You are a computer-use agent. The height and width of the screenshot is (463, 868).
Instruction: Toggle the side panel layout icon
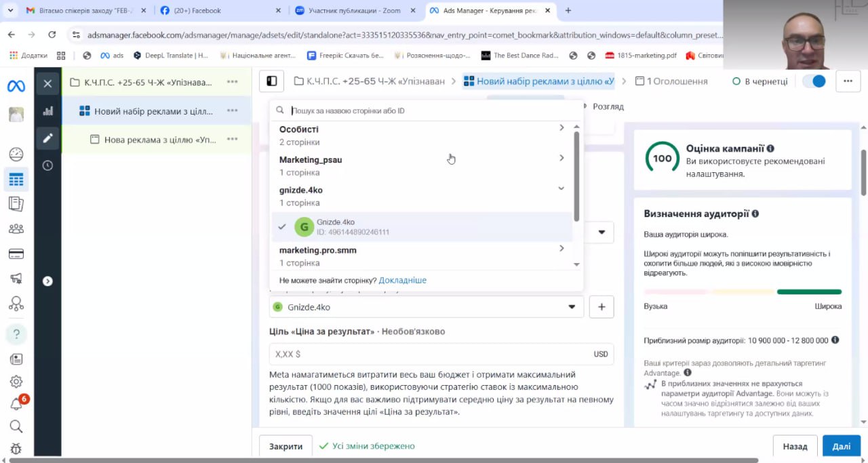272,81
